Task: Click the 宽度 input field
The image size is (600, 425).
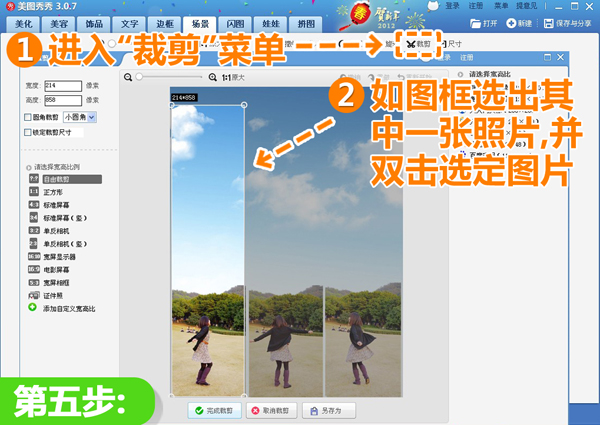Action: [x=63, y=86]
